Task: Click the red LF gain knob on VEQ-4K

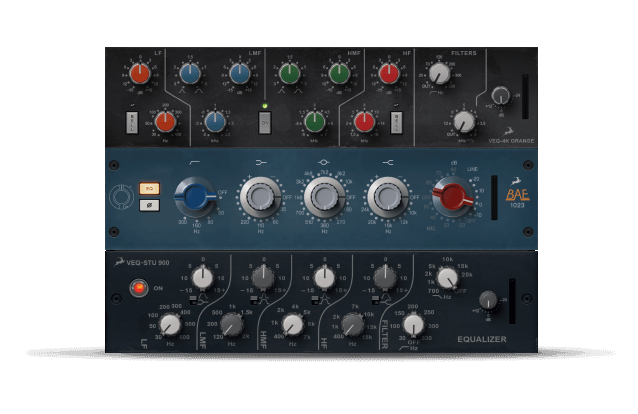Action: (x=140, y=73)
